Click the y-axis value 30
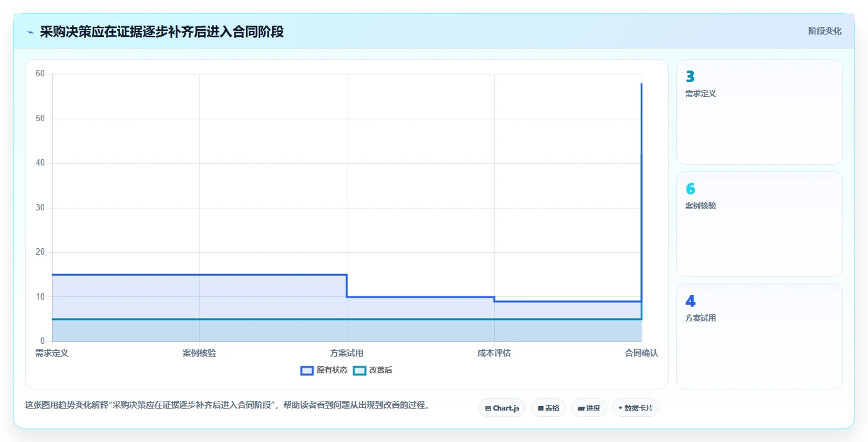The image size is (868, 442). pyautogui.click(x=40, y=208)
